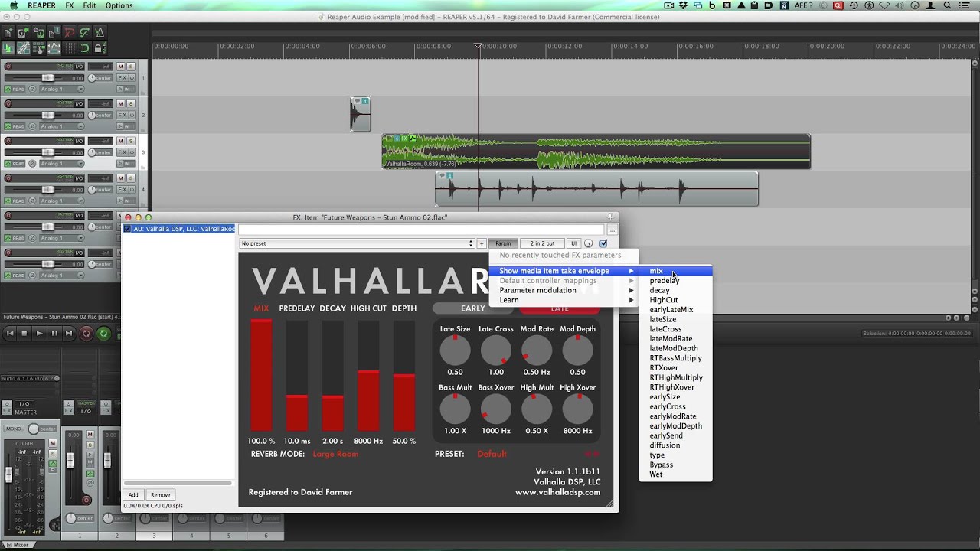Viewport: 980px width, 551px height.
Task: Mute track 3 in track panel
Action: [x=120, y=142]
